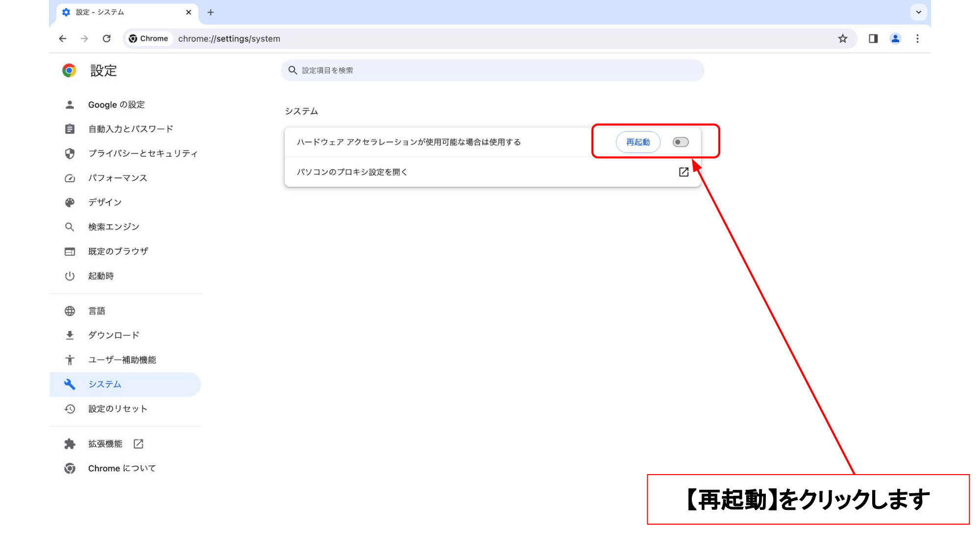
Task: Click the Chrome site info chip
Action: click(148, 39)
